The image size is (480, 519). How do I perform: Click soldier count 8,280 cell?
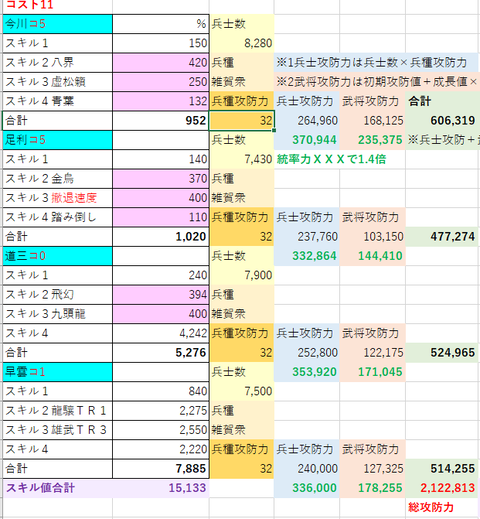tap(242, 43)
